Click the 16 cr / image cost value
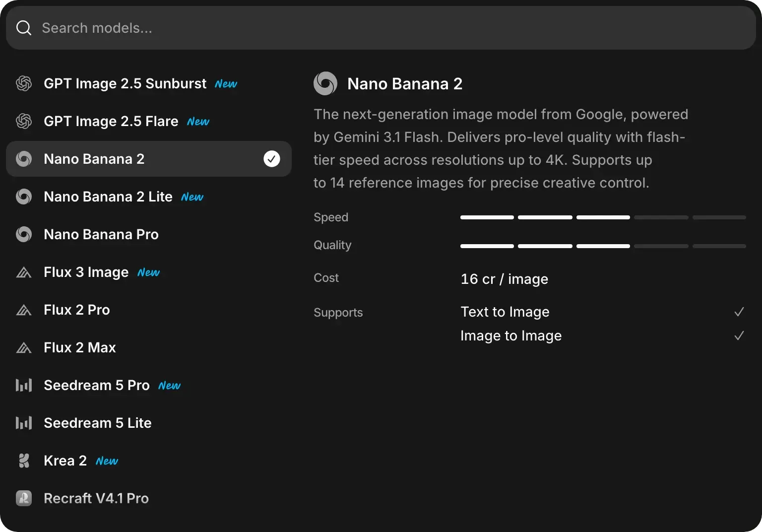This screenshot has width=762, height=532. [505, 279]
